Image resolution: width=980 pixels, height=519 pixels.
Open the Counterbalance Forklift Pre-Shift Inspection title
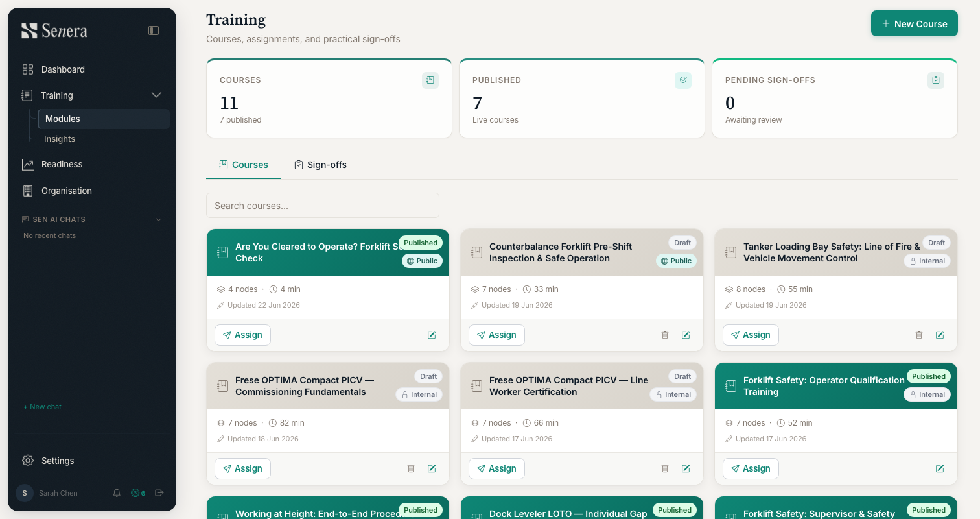[x=561, y=252]
